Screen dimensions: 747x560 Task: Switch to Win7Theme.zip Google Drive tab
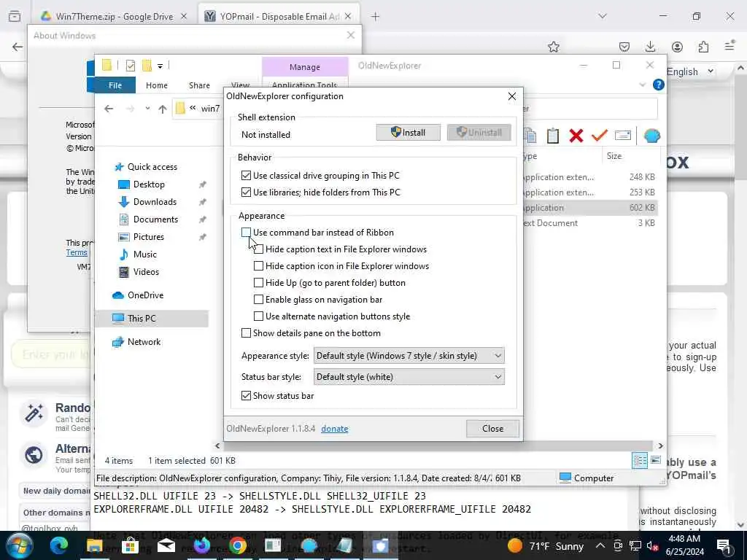(114, 16)
